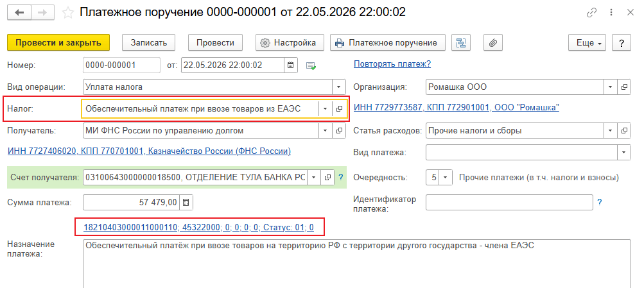Open the calendar date picker
This screenshot has width=644, height=288.
coord(291,65)
